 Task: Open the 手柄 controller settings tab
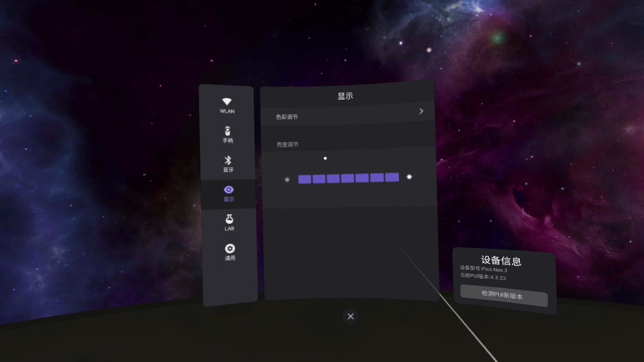click(x=228, y=135)
